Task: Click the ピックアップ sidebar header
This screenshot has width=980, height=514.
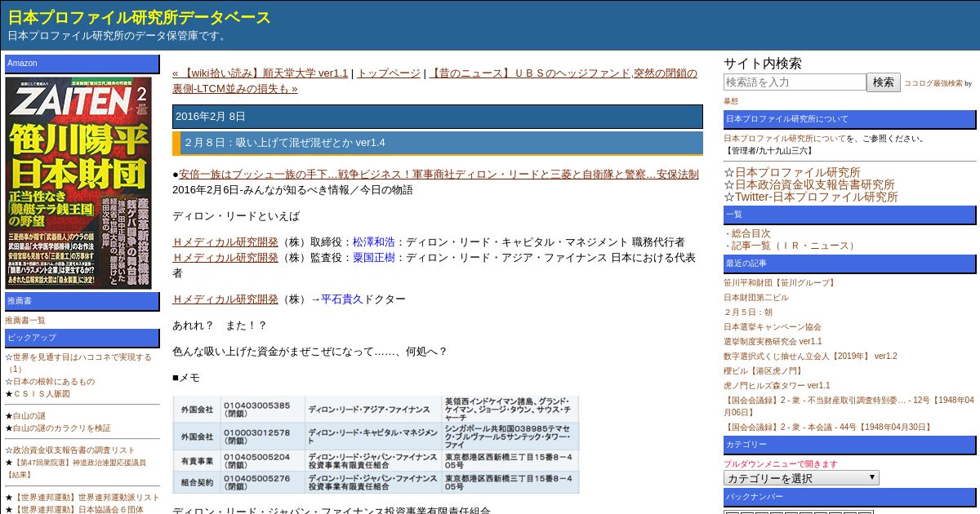Action: (82, 338)
